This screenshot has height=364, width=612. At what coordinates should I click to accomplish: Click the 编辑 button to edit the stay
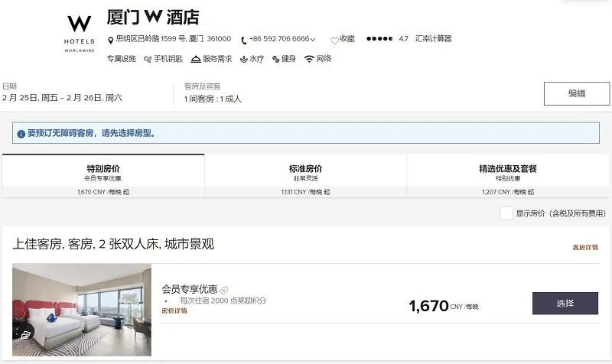click(577, 93)
